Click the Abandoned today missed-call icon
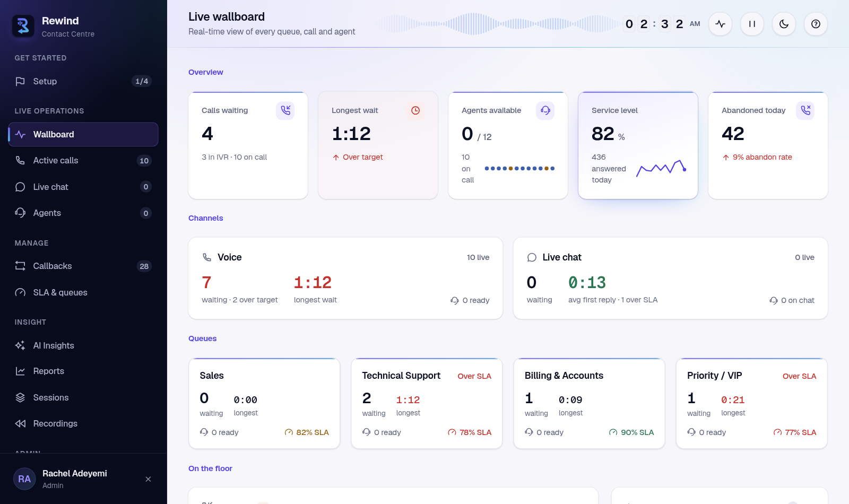849x504 pixels. 805,110
